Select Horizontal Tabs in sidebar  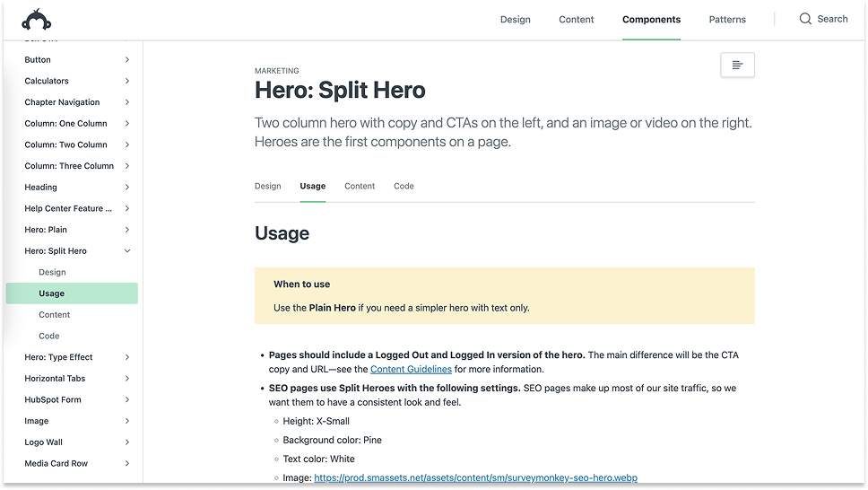point(55,379)
